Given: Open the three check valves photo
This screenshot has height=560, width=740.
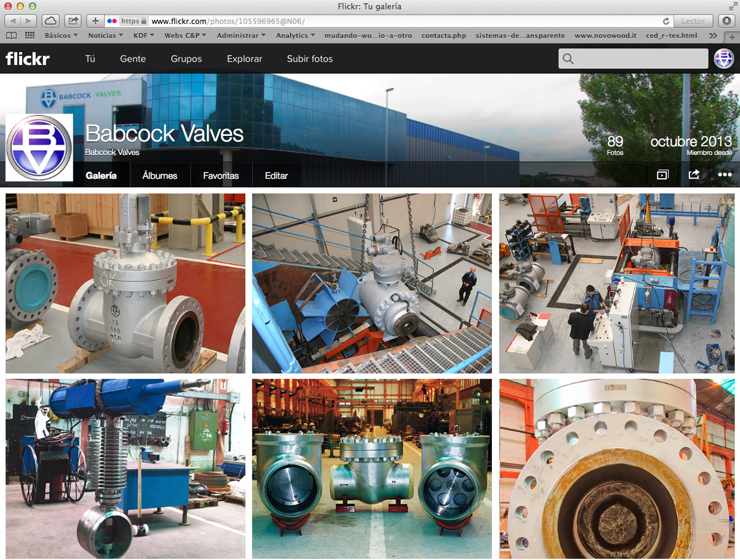Looking at the screenshot, I should pos(372,469).
